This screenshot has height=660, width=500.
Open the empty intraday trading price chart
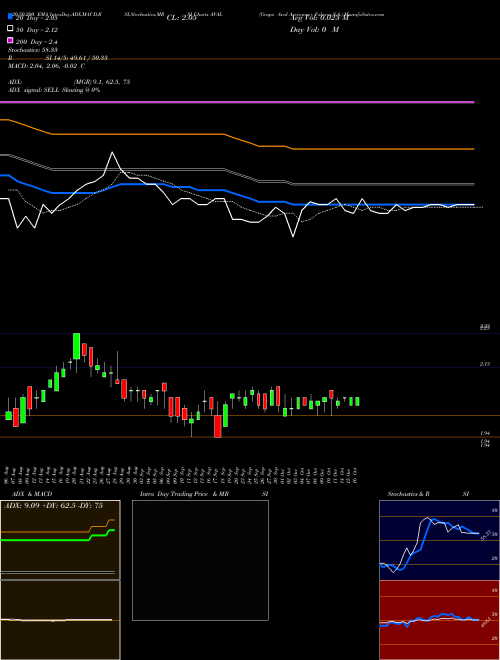coord(200,560)
